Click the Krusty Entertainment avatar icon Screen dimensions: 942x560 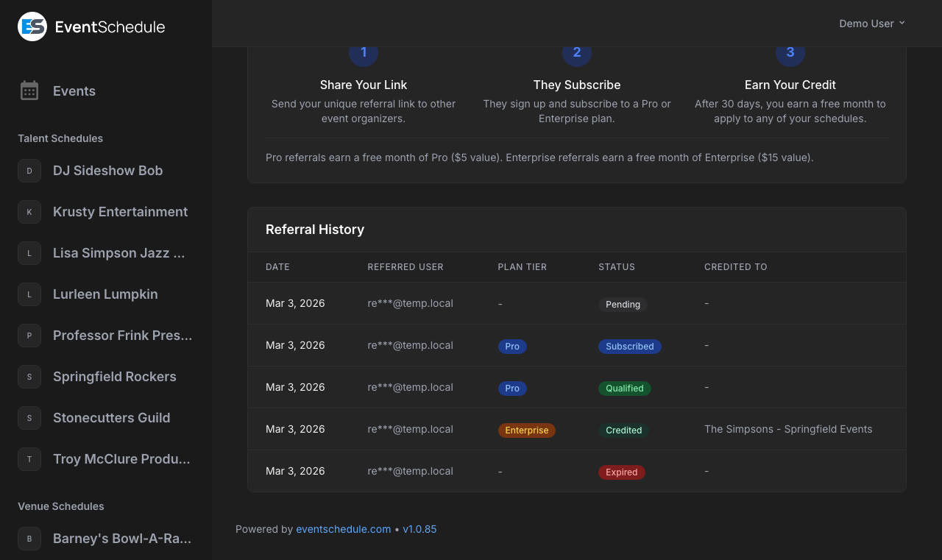pos(29,212)
